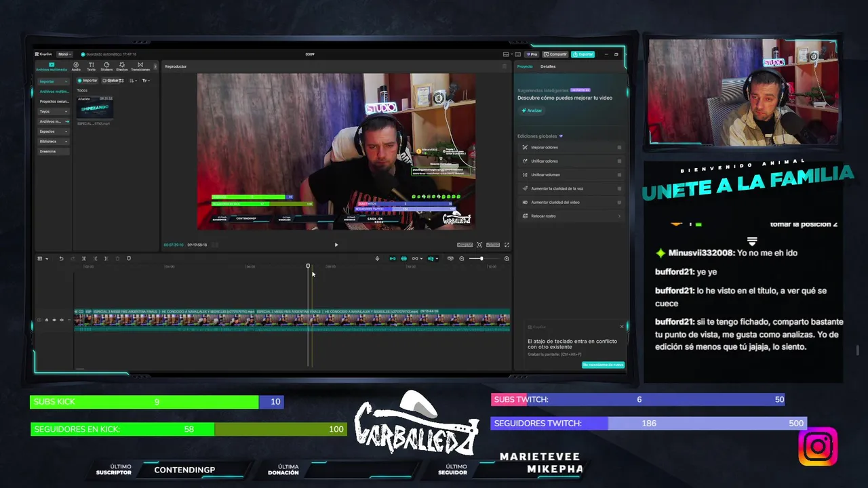
Task: Open the Efectos panel icon
Action: click(122, 66)
